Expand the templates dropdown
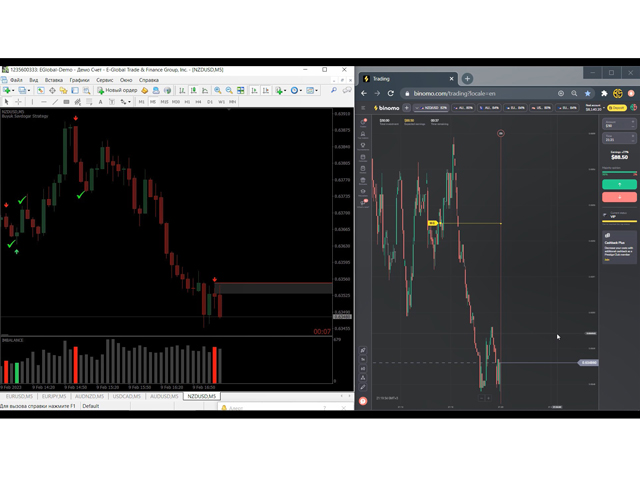640x480 pixels. point(317,90)
